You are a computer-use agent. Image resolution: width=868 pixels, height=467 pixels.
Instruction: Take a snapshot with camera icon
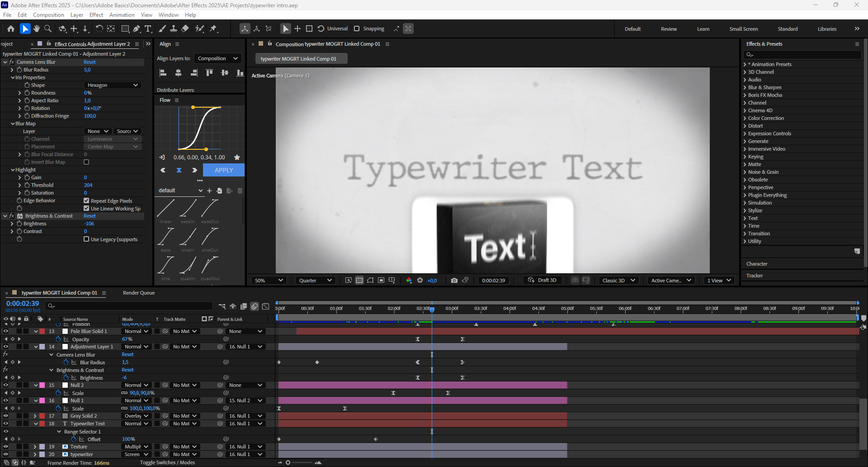(454, 281)
